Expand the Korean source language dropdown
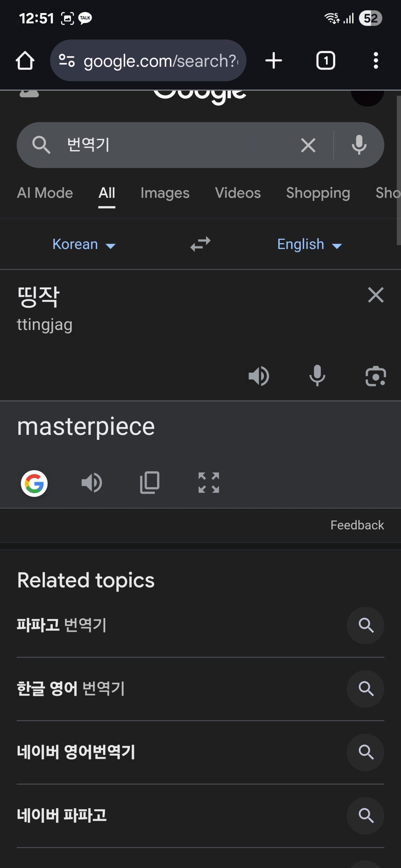401x868 pixels. [84, 244]
